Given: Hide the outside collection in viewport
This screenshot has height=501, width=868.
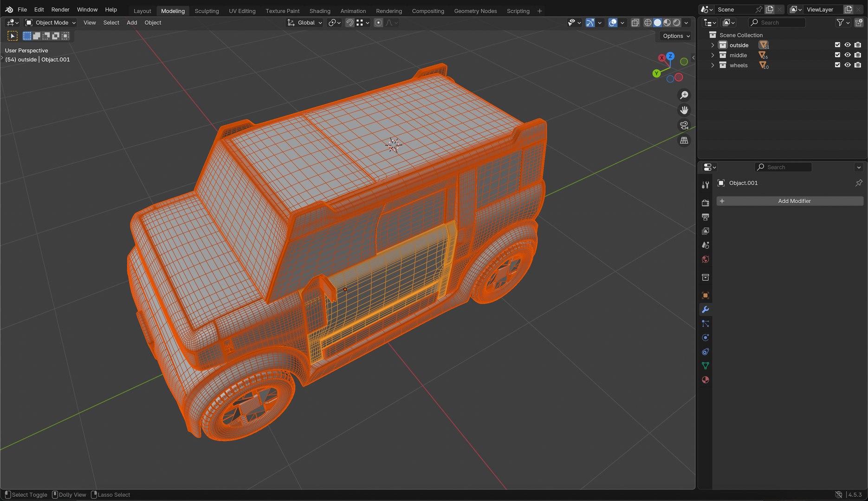Looking at the screenshot, I should 848,45.
